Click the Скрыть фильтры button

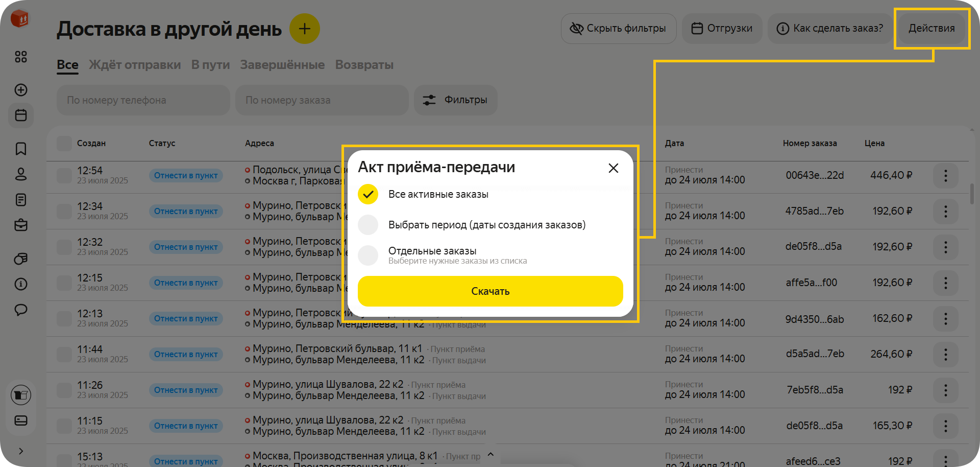[x=618, y=29]
